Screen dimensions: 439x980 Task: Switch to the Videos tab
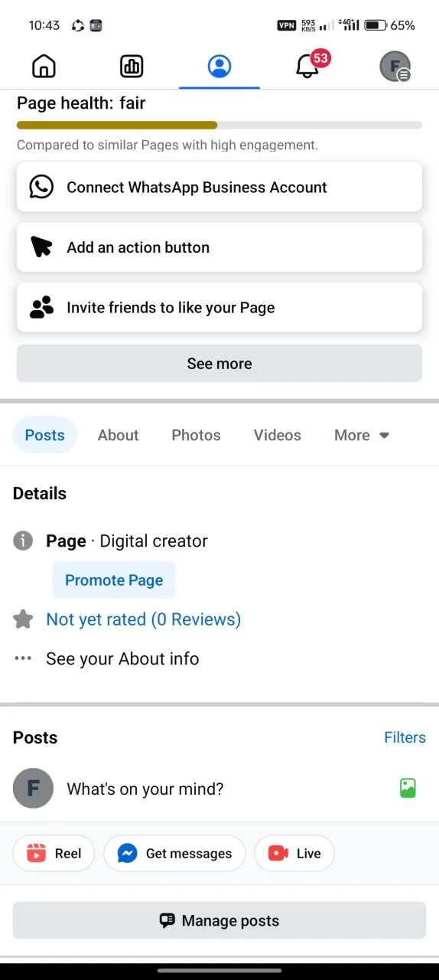pyautogui.click(x=277, y=435)
